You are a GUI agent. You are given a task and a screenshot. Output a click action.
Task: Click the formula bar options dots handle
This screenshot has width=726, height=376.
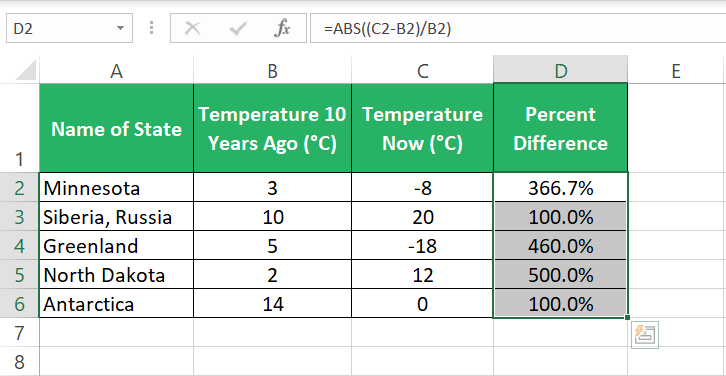click(x=151, y=28)
